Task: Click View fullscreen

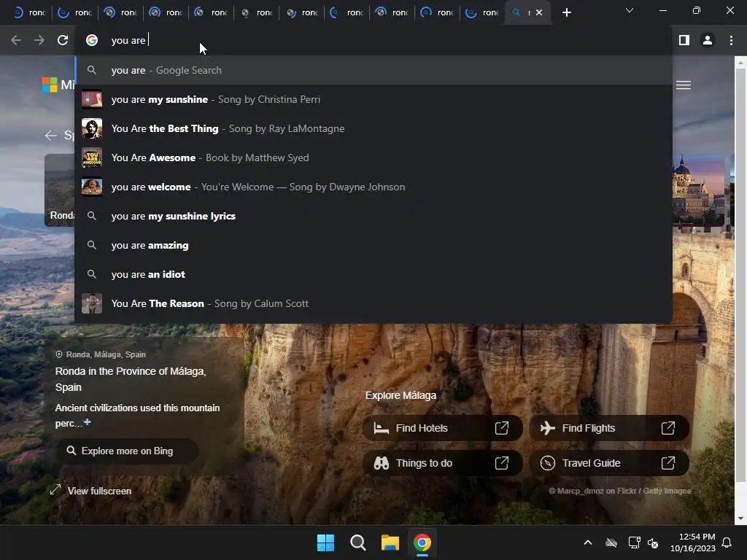Action: tap(91, 491)
